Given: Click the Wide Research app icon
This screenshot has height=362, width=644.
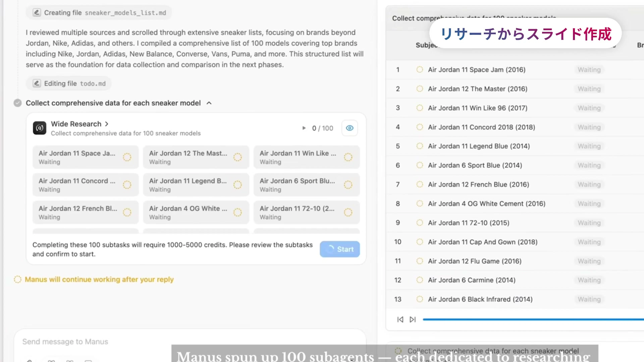Looking at the screenshot, I should click(x=40, y=128).
